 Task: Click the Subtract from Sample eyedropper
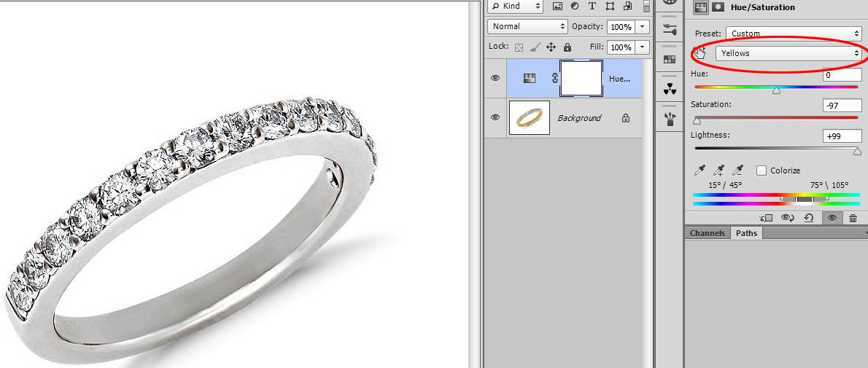pos(737,171)
